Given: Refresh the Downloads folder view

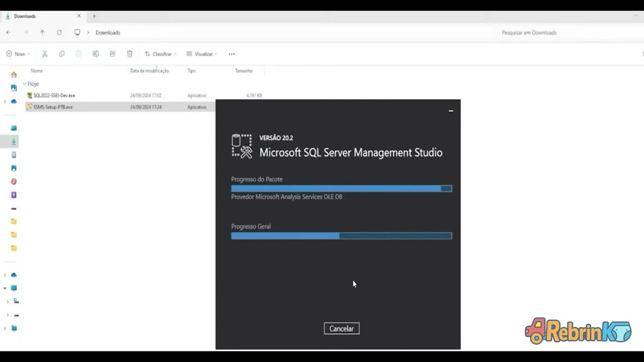Looking at the screenshot, I should pos(59,32).
